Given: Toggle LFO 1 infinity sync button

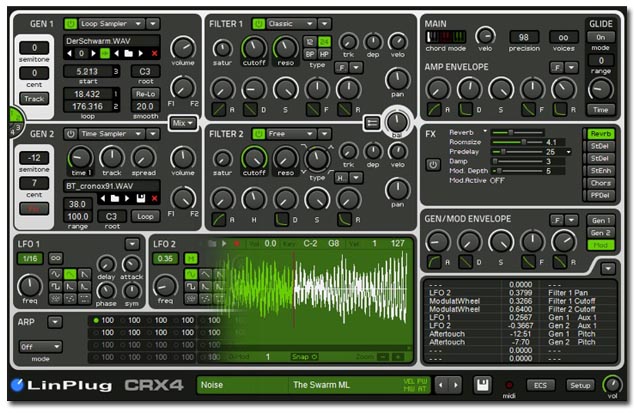Looking at the screenshot, I should (x=55, y=258).
